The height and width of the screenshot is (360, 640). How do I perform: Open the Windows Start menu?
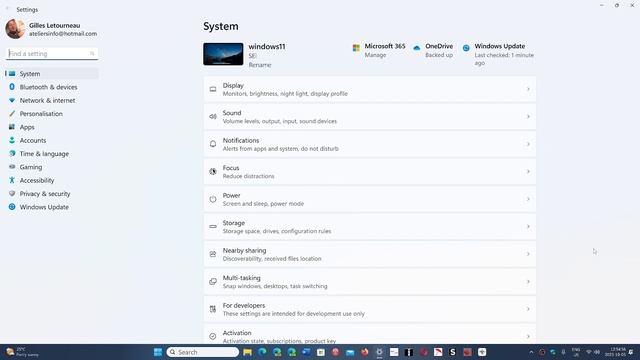point(158,352)
